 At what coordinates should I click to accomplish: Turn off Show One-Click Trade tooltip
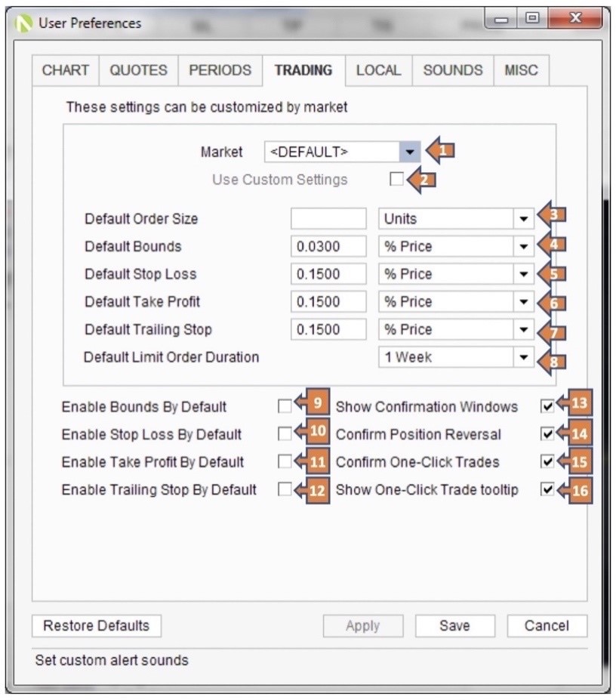pos(547,490)
